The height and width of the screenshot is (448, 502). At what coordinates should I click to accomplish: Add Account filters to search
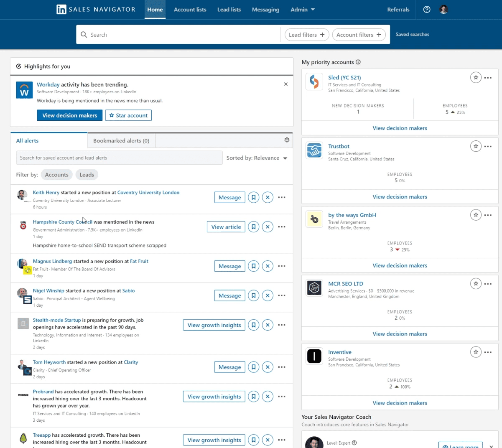click(359, 35)
